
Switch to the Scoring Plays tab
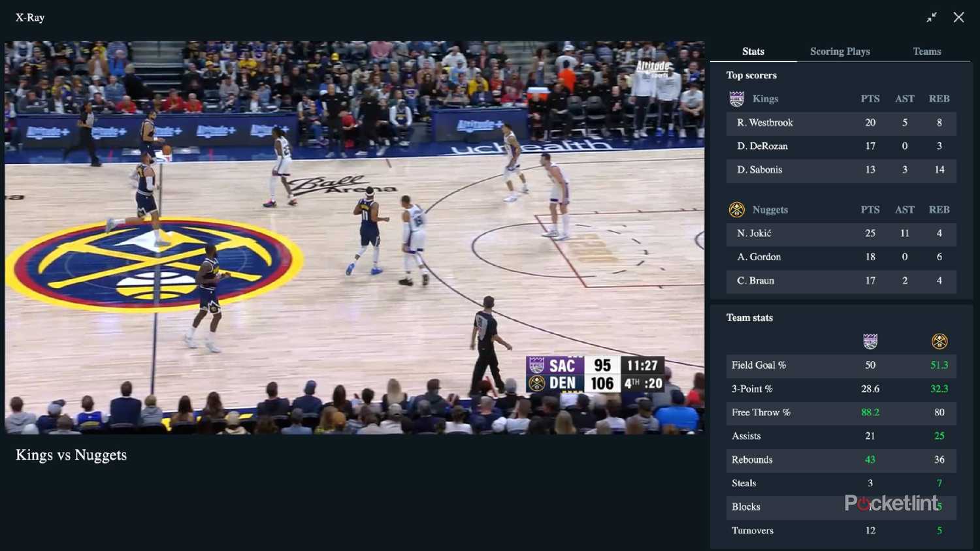click(x=840, y=51)
